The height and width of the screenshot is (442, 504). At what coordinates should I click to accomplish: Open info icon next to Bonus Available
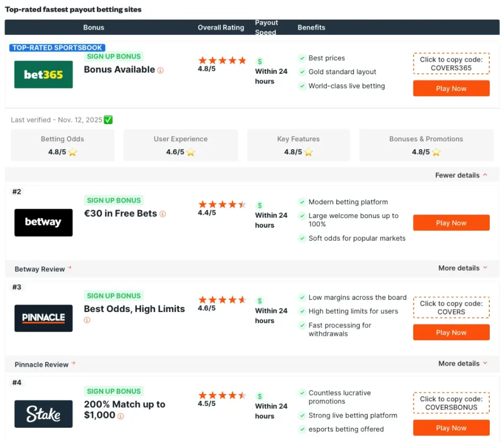point(160,70)
